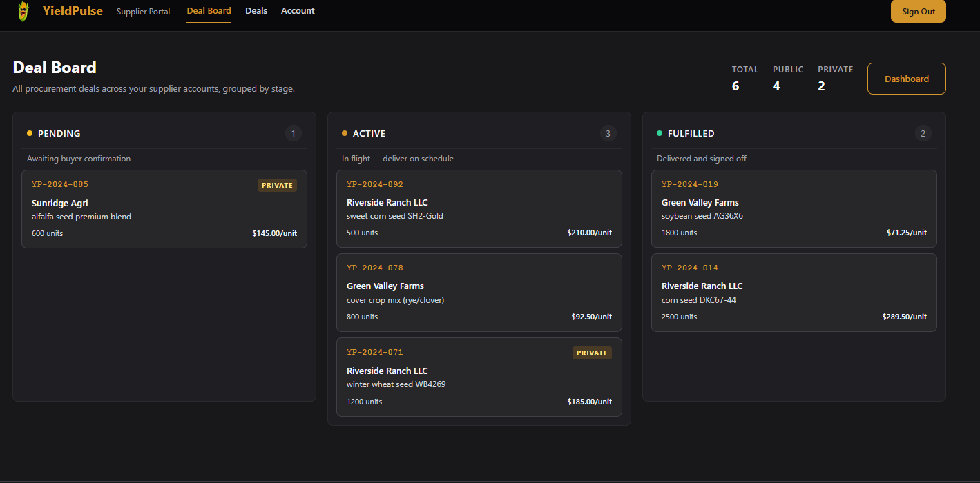Screen dimensions: 980x483
Task: Click the orange Active status dot
Action: (345, 133)
